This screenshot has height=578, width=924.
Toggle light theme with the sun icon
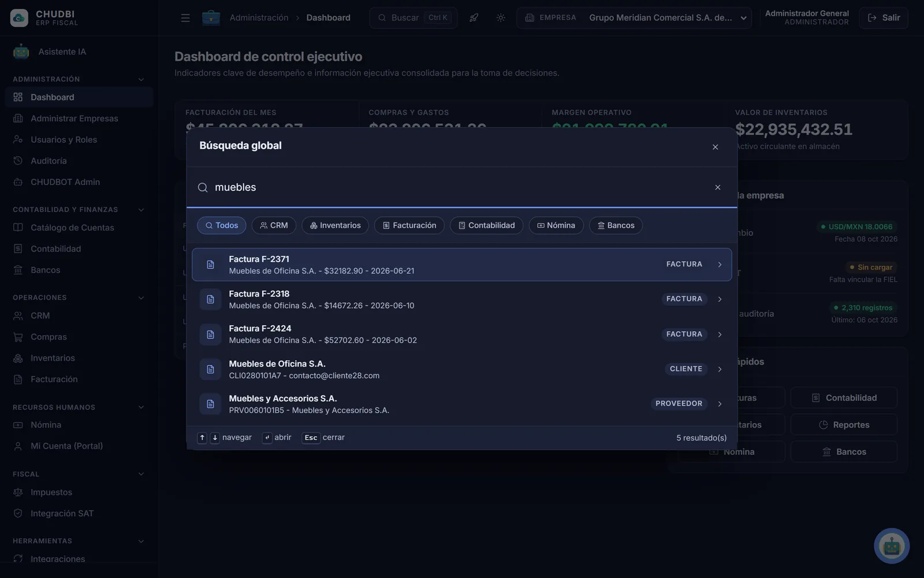point(501,18)
